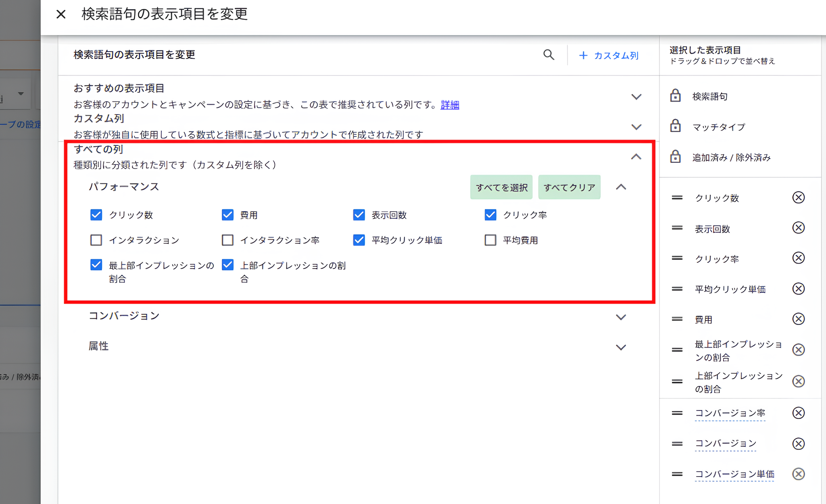Remove コンバージョン単価 from selected columns
Viewport: 826px width, 504px height.
[799, 474]
